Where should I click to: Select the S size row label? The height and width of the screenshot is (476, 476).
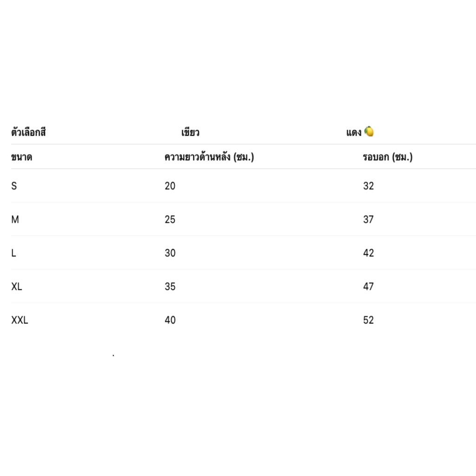[14, 186]
